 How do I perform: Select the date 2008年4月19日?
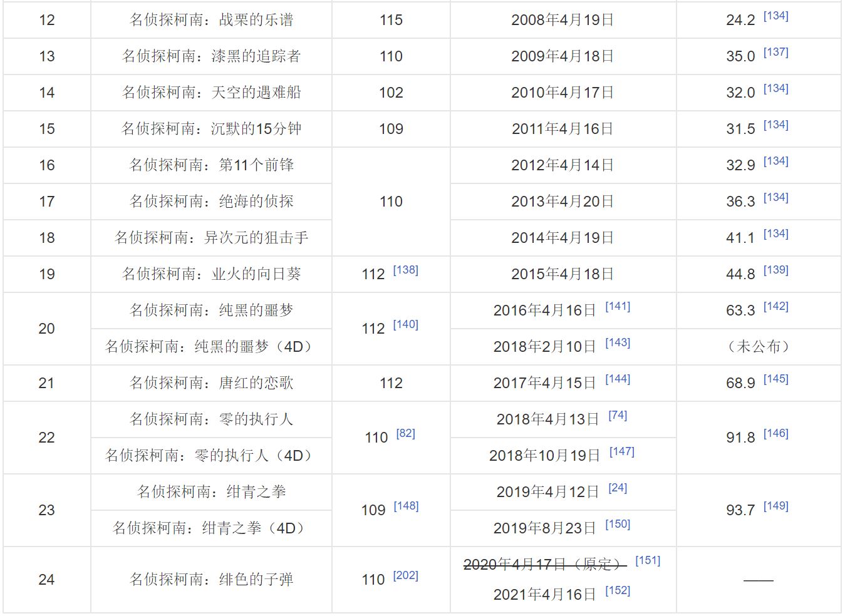[x=562, y=20]
